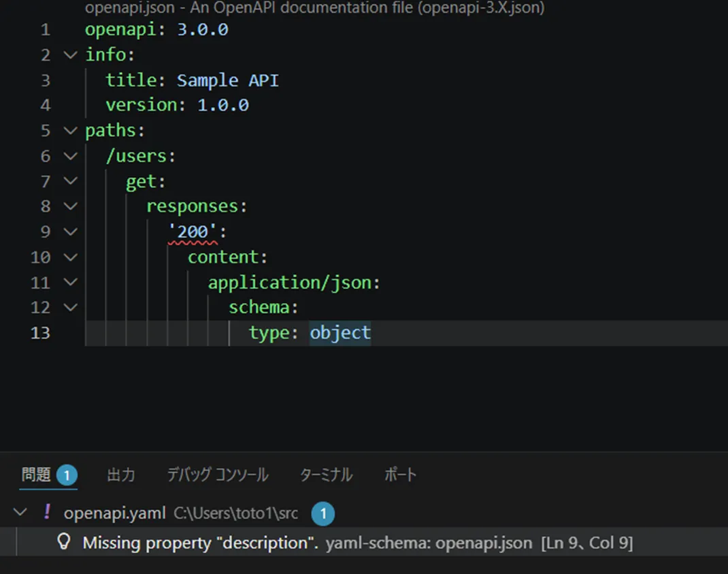This screenshot has height=574, width=728.
Task: Fold the responses block at line 8
Action: point(70,207)
